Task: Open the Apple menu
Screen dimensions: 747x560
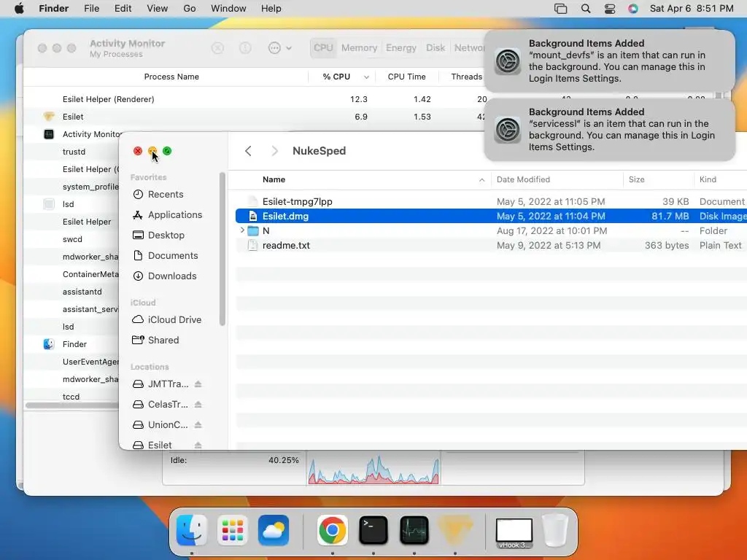Action: [x=19, y=9]
